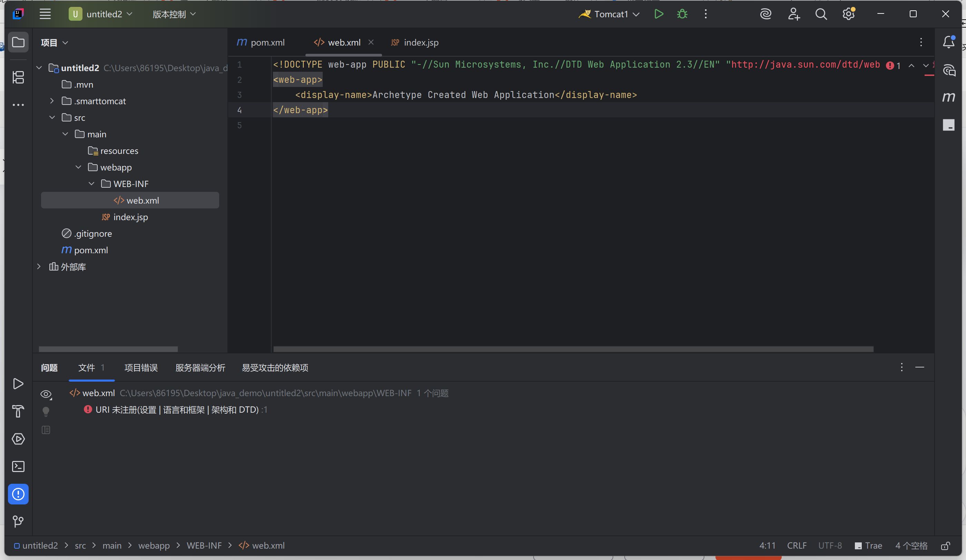Image resolution: width=966 pixels, height=560 pixels.
Task: Open the 4 个空格 indent settings
Action: click(911, 546)
